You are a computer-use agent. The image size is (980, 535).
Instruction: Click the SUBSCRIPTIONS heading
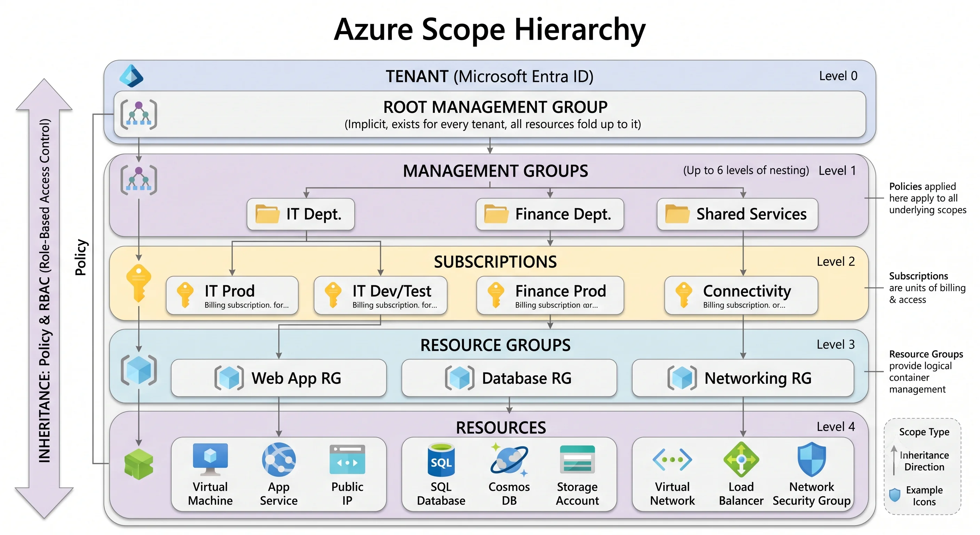[x=495, y=262]
